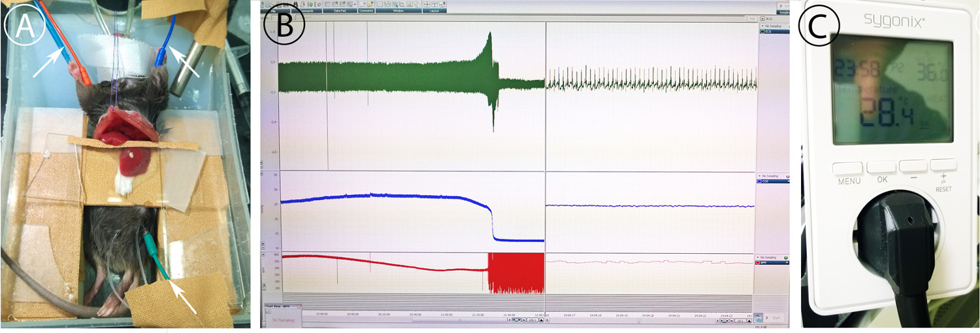The width and height of the screenshot is (980, 333).
Task: Click the MENU button on sygonix meter
Action: point(847,168)
